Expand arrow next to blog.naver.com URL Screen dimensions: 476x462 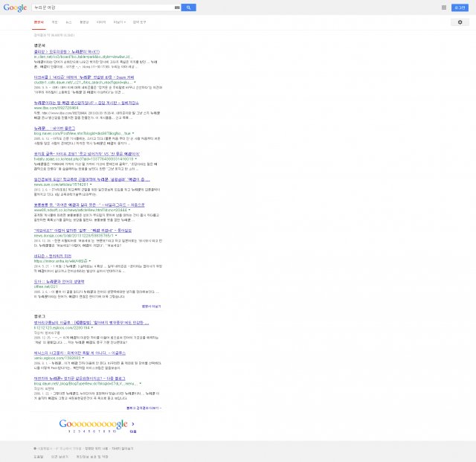coord(133,133)
